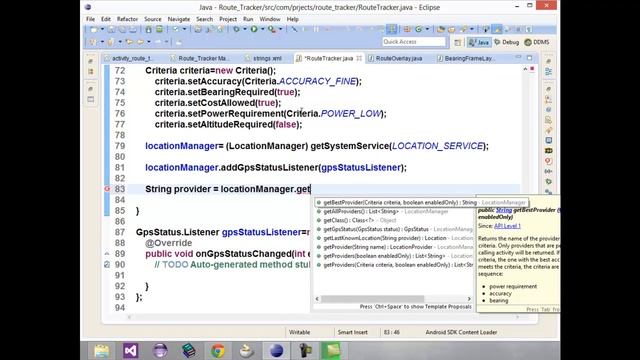Click the Last Edit Location icon
The width and height of the screenshot is (640, 360).
[129, 42]
